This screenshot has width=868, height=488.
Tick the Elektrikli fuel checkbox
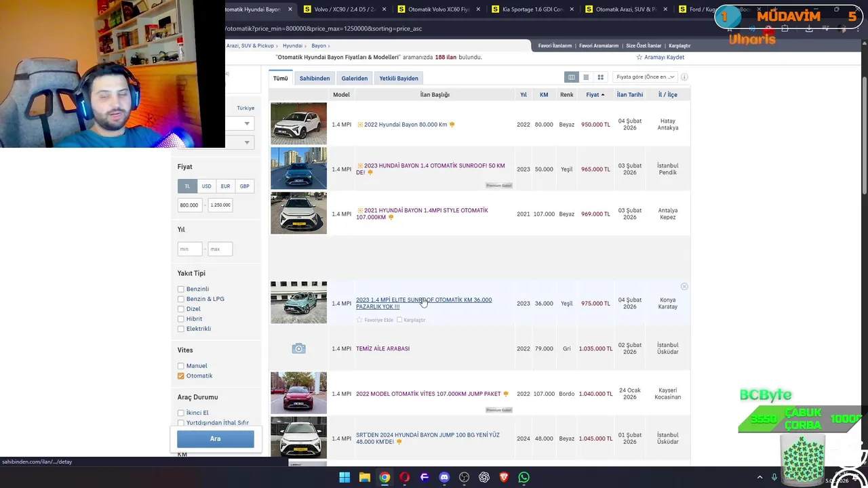[x=181, y=329]
